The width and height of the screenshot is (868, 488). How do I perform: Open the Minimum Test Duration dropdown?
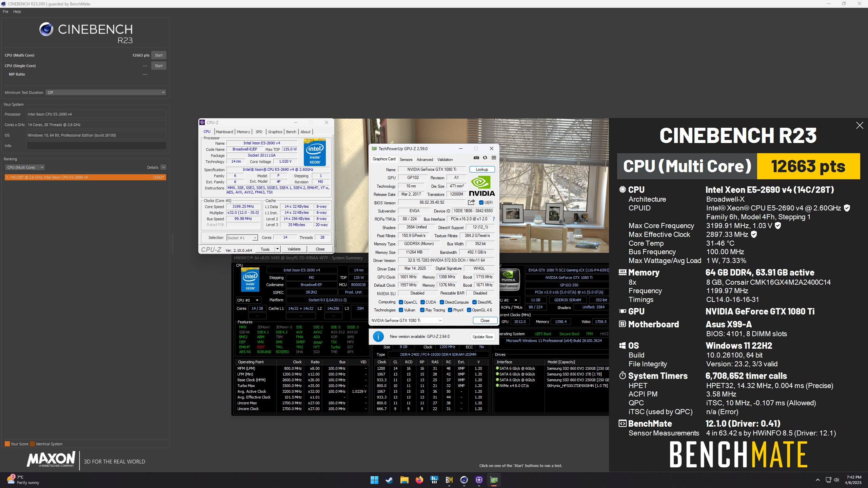point(106,93)
